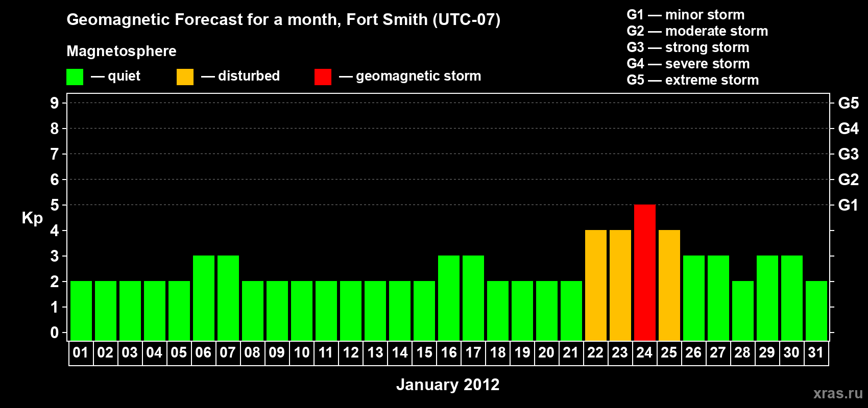Click the xras.ru source text

click(x=838, y=393)
